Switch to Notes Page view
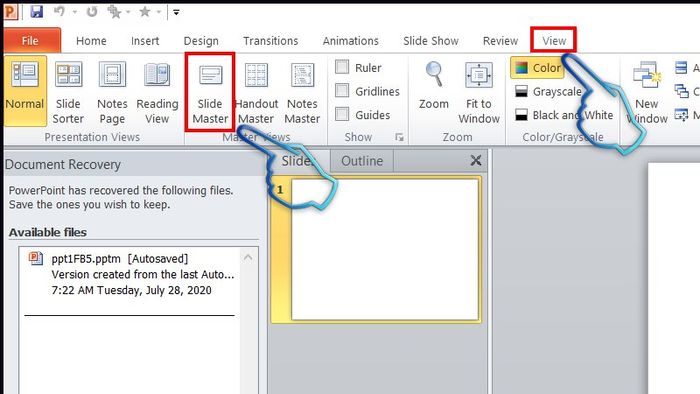This screenshot has width=700, height=394. [112, 93]
